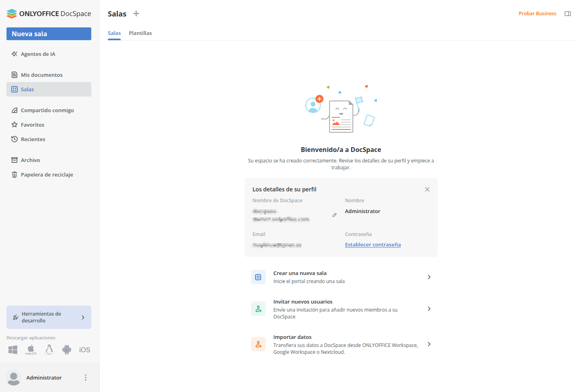
Task: Click the Mis documentos file icon
Action: (x=14, y=75)
